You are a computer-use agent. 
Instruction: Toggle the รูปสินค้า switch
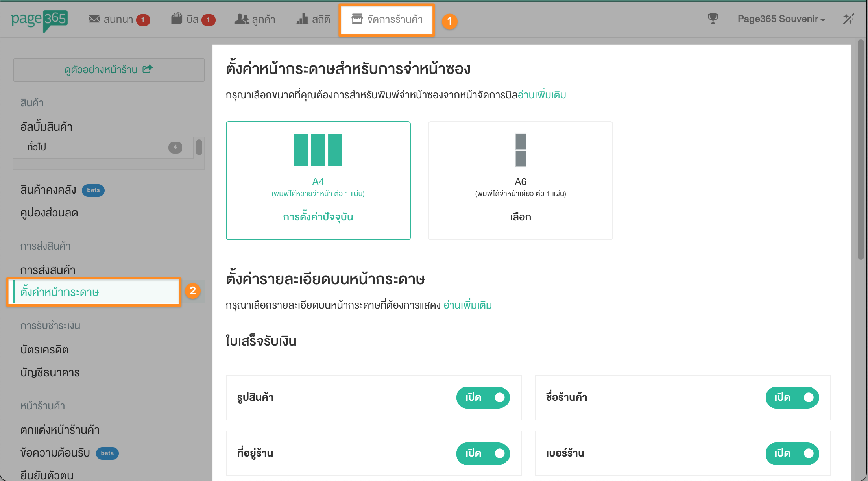pyautogui.click(x=483, y=398)
